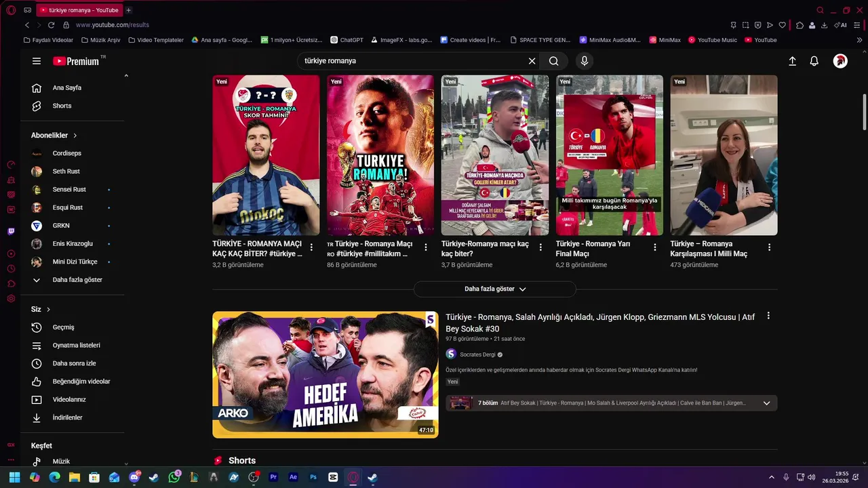868x488 pixels.
Task: Open Enis Kirazoglu channel in sidebar
Action: pyautogui.click(x=73, y=243)
